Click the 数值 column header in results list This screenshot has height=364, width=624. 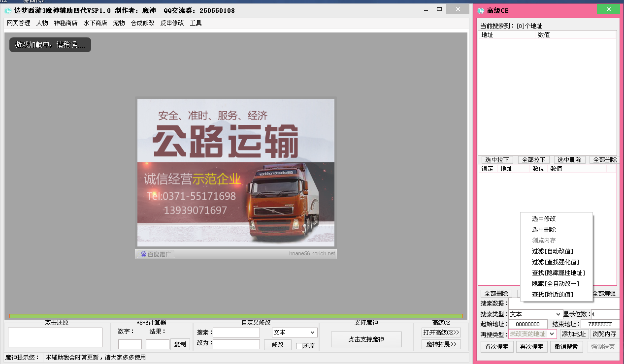coord(572,35)
